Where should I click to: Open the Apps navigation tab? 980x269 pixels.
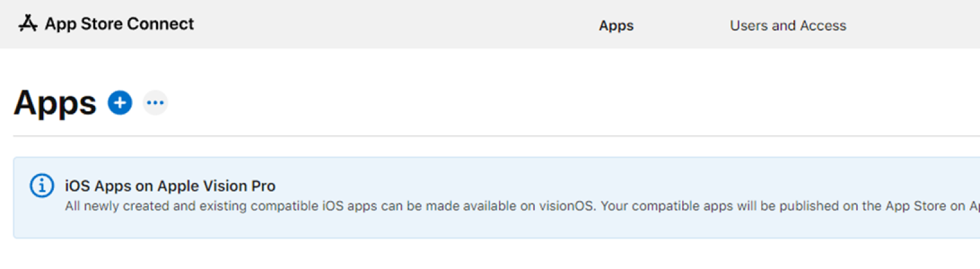(x=616, y=26)
